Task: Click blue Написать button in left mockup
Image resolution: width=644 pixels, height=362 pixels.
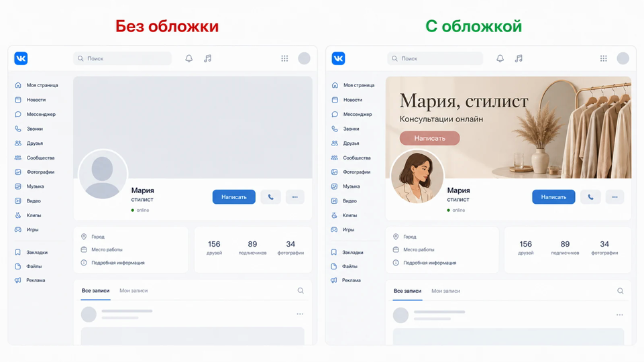Action: [234, 197]
